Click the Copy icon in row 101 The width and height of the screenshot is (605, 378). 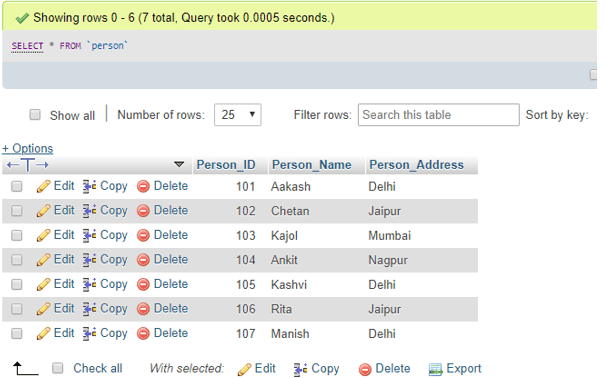[x=90, y=186]
